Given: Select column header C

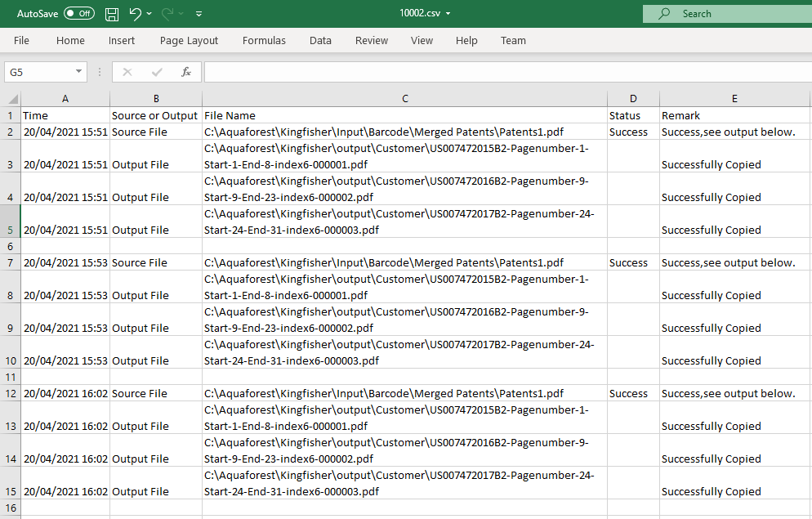Looking at the screenshot, I should 404,98.
